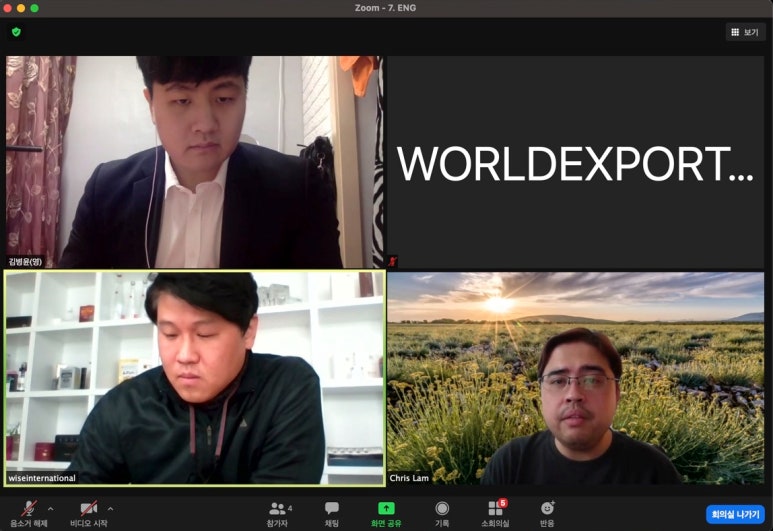Click the red close window button
773x531 pixels.
click(7, 8)
